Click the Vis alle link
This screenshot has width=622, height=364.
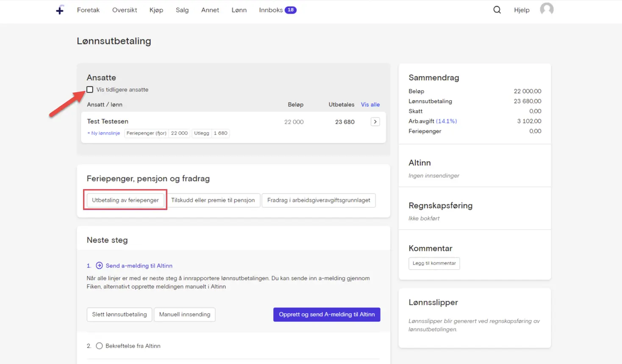pyautogui.click(x=370, y=105)
